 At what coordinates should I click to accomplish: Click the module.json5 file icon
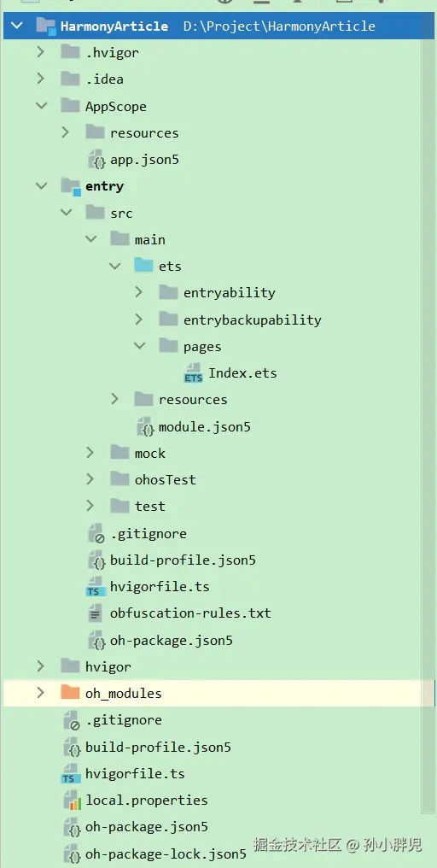click(x=145, y=427)
